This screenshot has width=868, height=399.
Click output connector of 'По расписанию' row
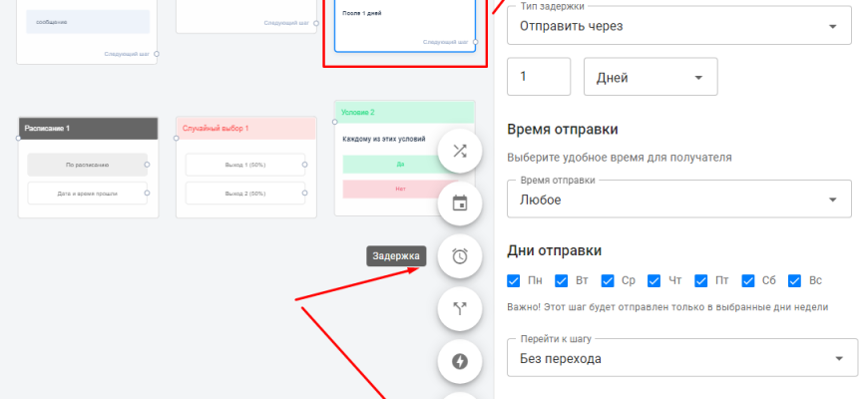(x=148, y=164)
